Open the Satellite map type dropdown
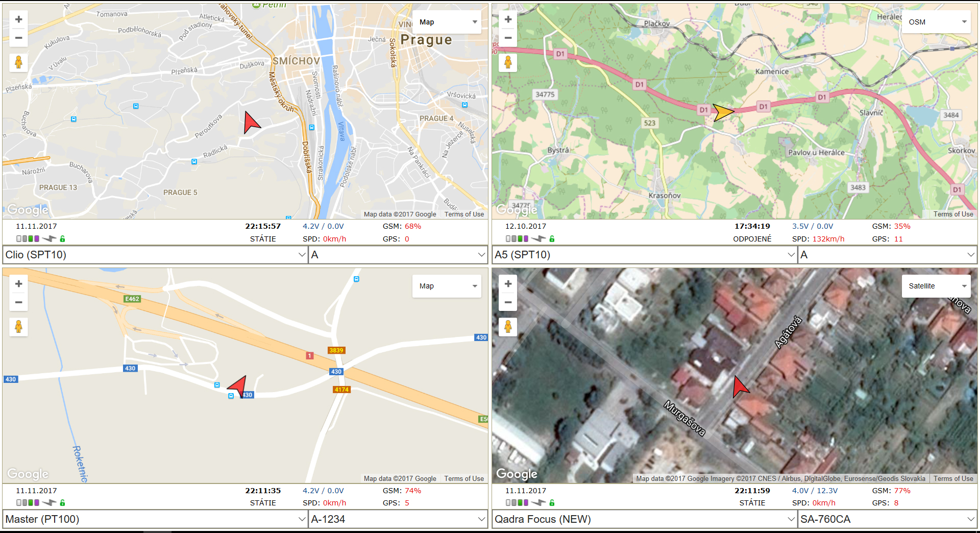 point(936,286)
